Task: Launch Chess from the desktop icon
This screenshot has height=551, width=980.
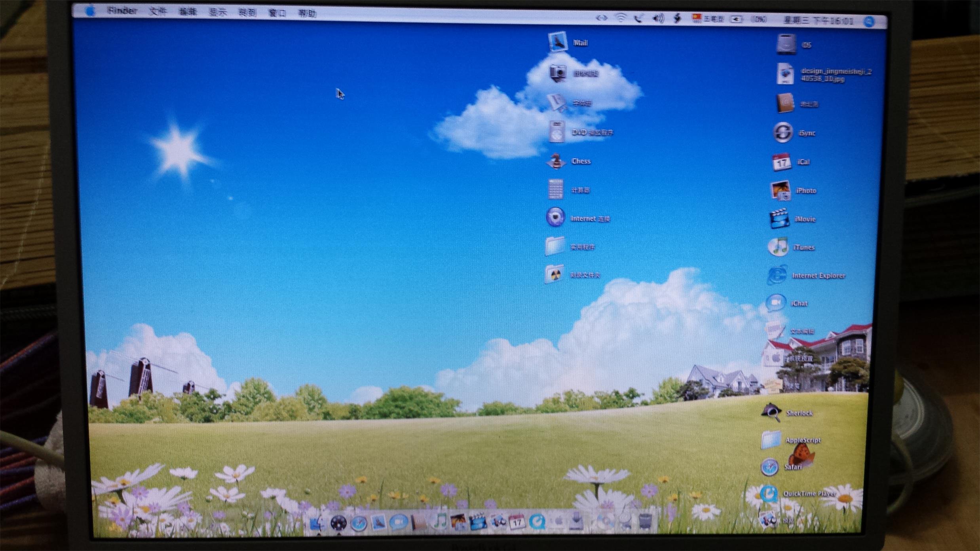Action: [556, 161]
